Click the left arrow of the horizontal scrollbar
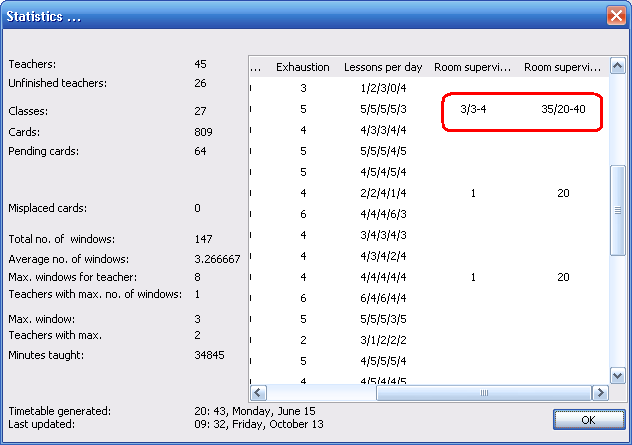The height and width of the screenshot is (445, 632). point(257,393)
